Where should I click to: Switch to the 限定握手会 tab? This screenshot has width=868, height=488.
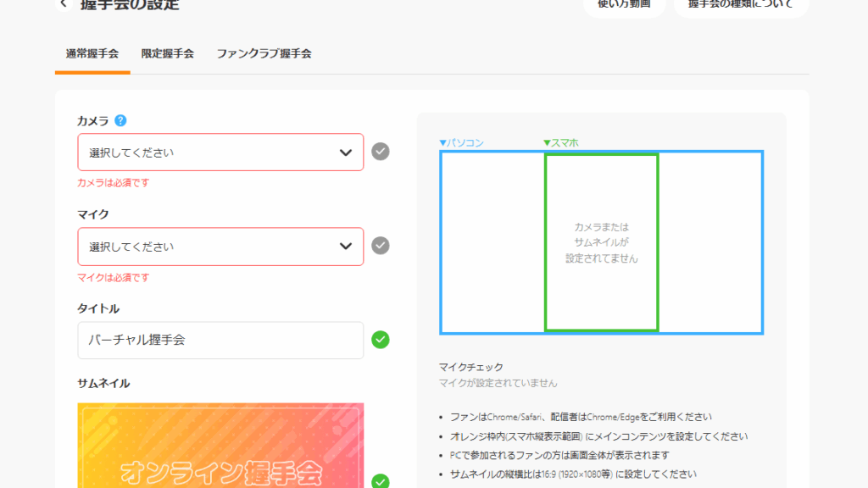tap(168, 53)
